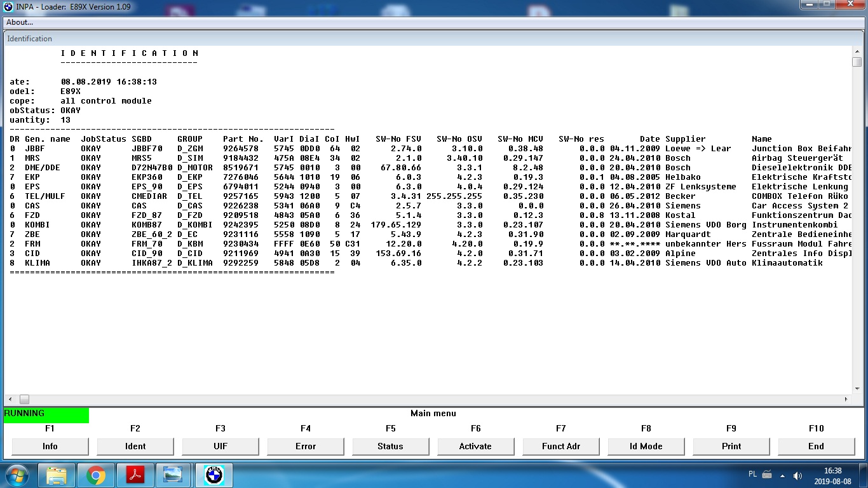Open the About... menu

20,22
